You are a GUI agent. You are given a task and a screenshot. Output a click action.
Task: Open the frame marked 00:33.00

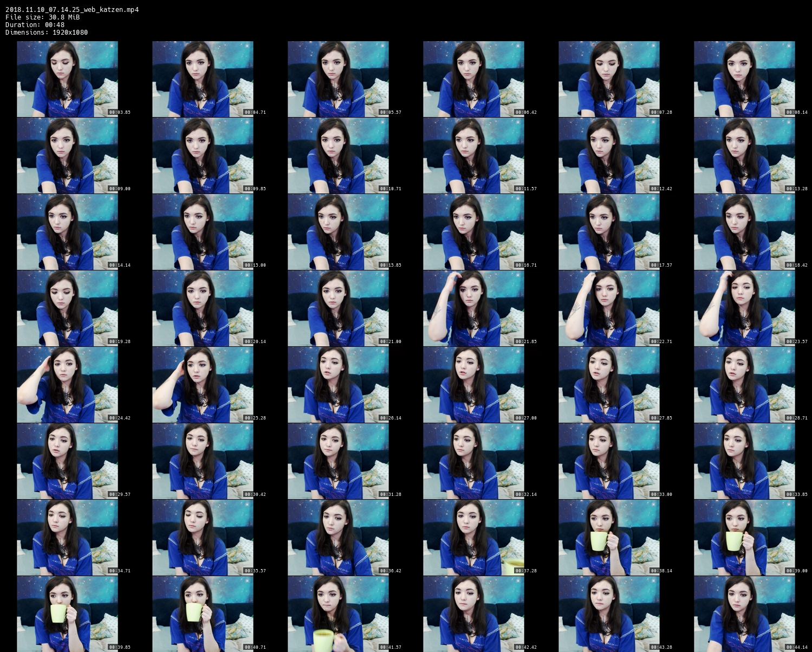point(609,461)
